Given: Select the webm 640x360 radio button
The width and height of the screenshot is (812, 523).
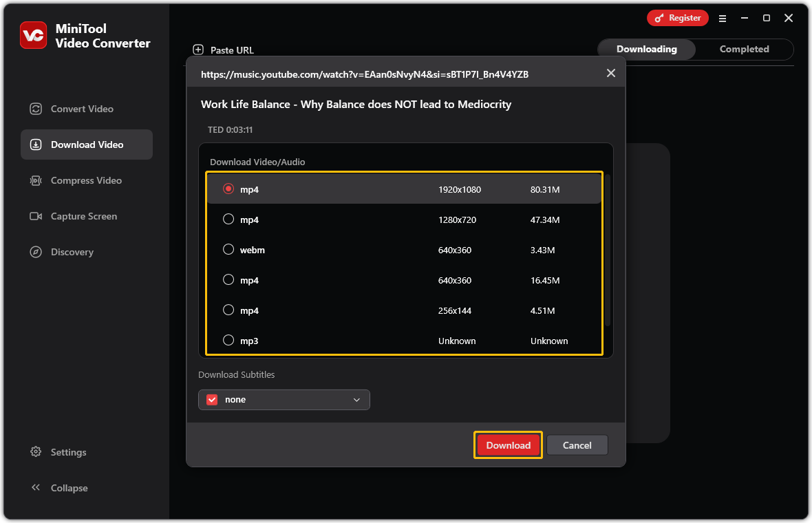Looking at the screenshot, I should click(228, 249).
